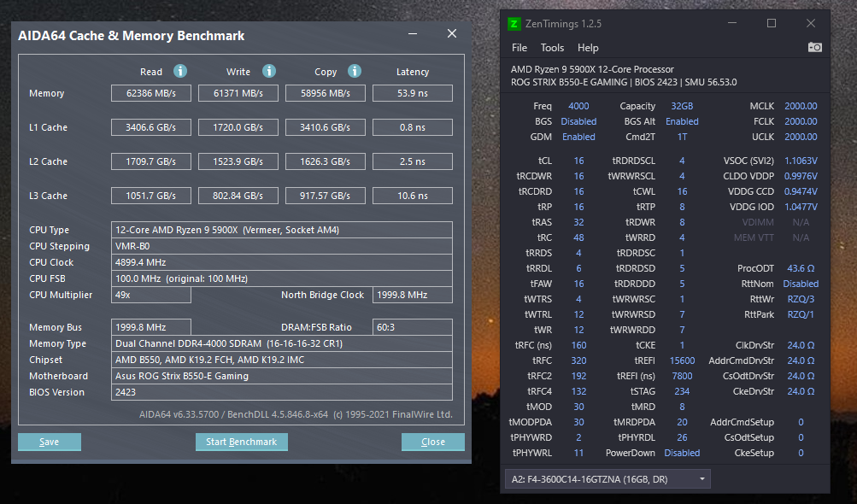Click the ClkDrvStr value 24.0 Ω
The height and width of the screenshot is (504, 857).
801,345
